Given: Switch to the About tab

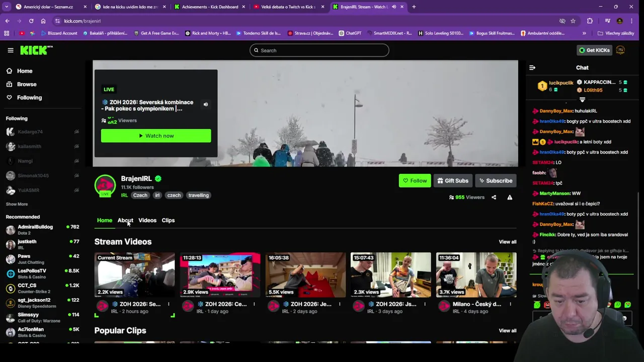Looking at the screenshot, I should coord(125,220).
